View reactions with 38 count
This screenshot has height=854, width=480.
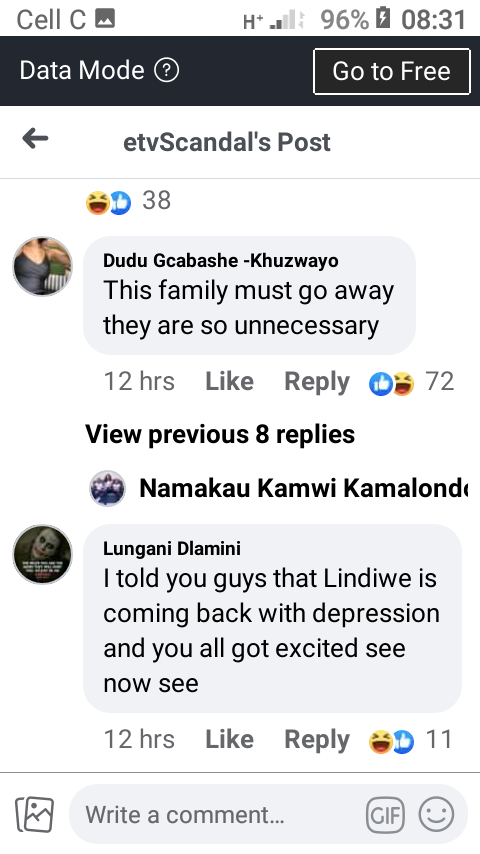coord(129,202)
